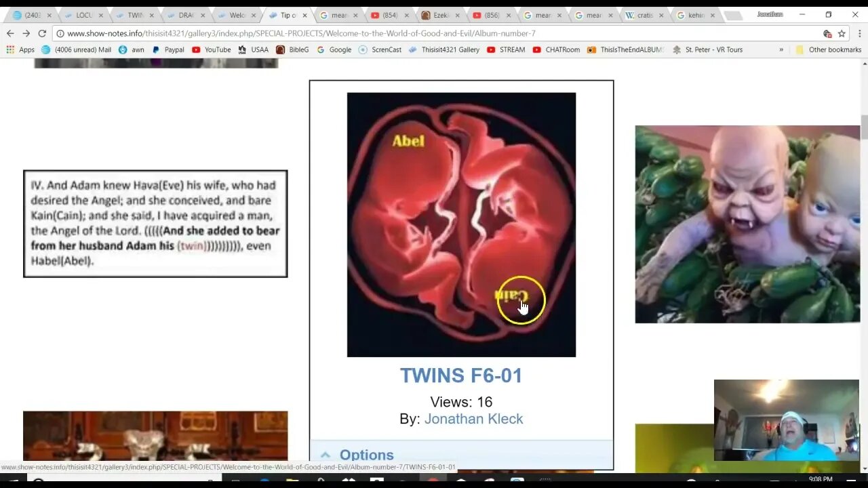Open the ThisIsTheEndALBUM bookmark
Screen dimensions: 868x488
click(625, 49)
